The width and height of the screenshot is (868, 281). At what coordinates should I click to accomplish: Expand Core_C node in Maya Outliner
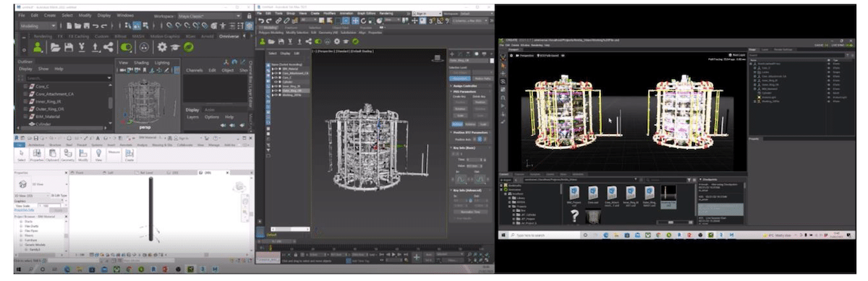click(x=25, y=86)
